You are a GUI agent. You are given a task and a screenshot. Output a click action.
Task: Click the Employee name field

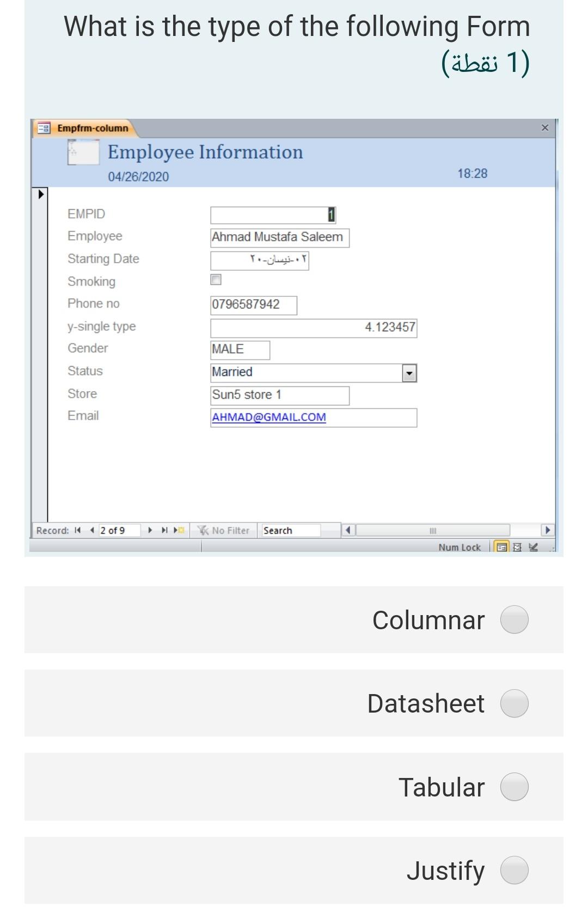click(x=280, y=238)
